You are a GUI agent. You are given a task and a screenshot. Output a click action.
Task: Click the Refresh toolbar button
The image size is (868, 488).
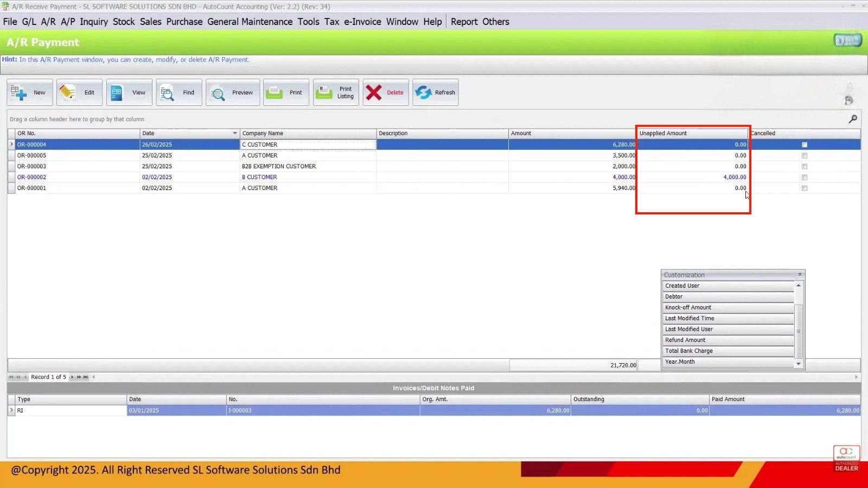coord(436,92)
